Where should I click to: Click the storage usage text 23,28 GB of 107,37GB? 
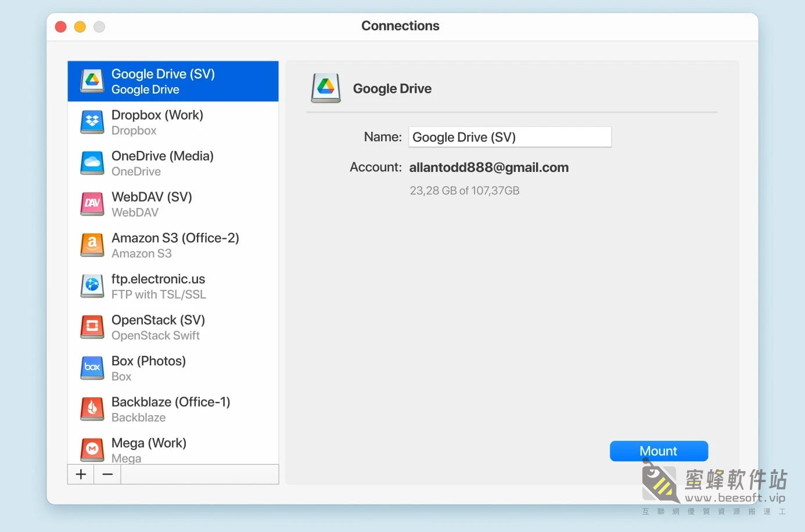click(x=465, y=190)
